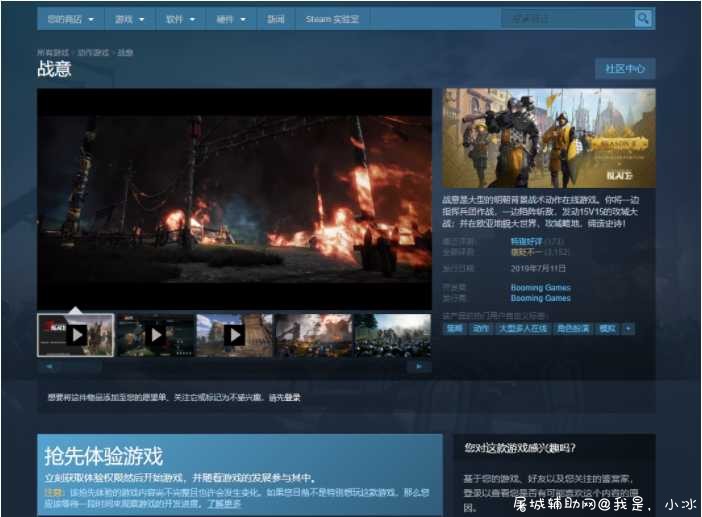Open developer row Booming Games link
The image size is (702, 517).
(540, 287)
